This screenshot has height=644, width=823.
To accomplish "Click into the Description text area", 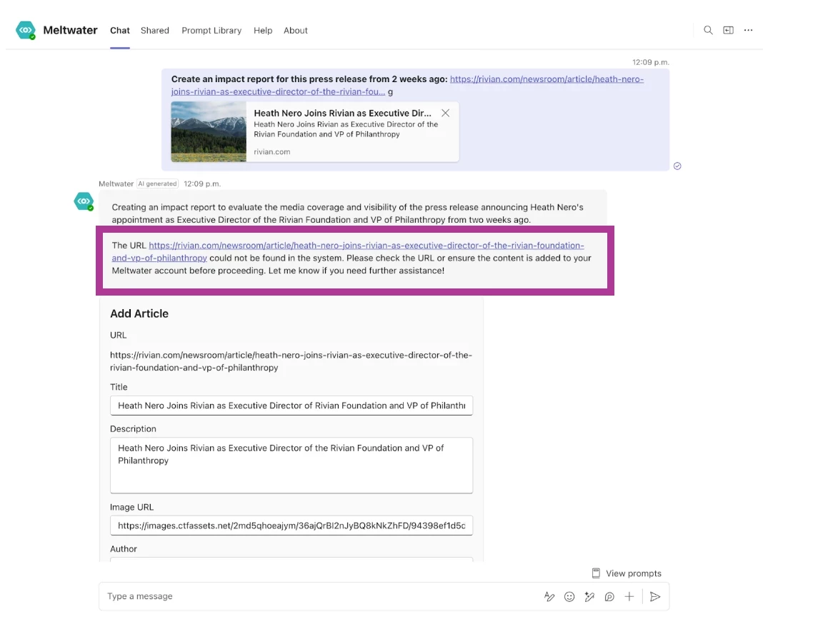I will (291, 466).
